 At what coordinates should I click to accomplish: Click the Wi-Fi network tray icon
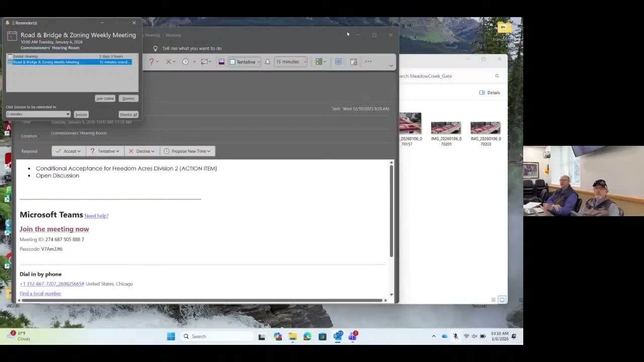pyautogui.click(x=466, y=336)
